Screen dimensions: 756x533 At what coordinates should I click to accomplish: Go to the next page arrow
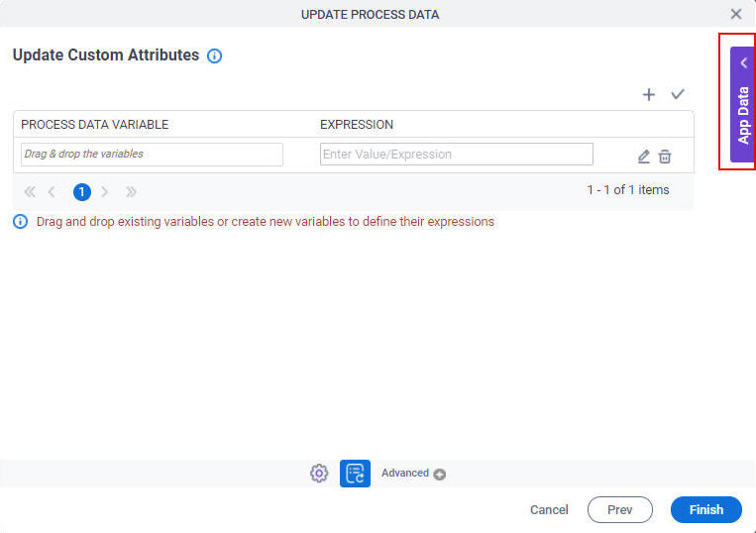(x=105, y=192)
